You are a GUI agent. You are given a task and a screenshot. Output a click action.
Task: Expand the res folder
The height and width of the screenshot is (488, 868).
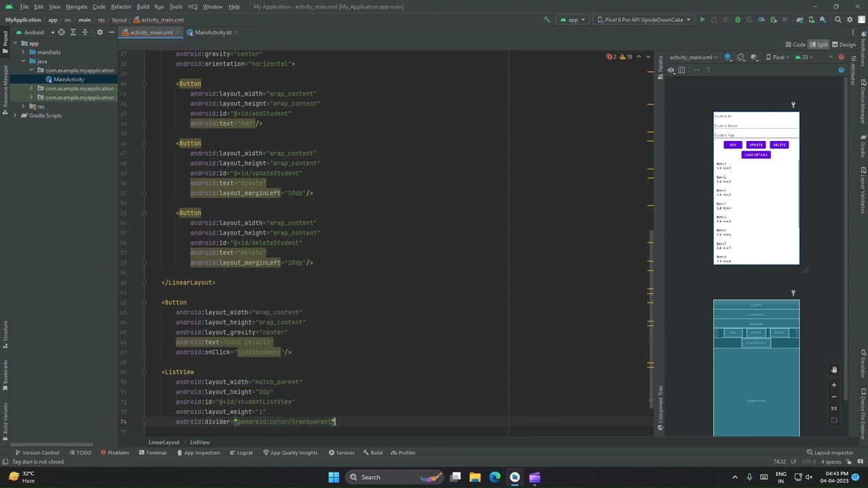pos(23,106)
